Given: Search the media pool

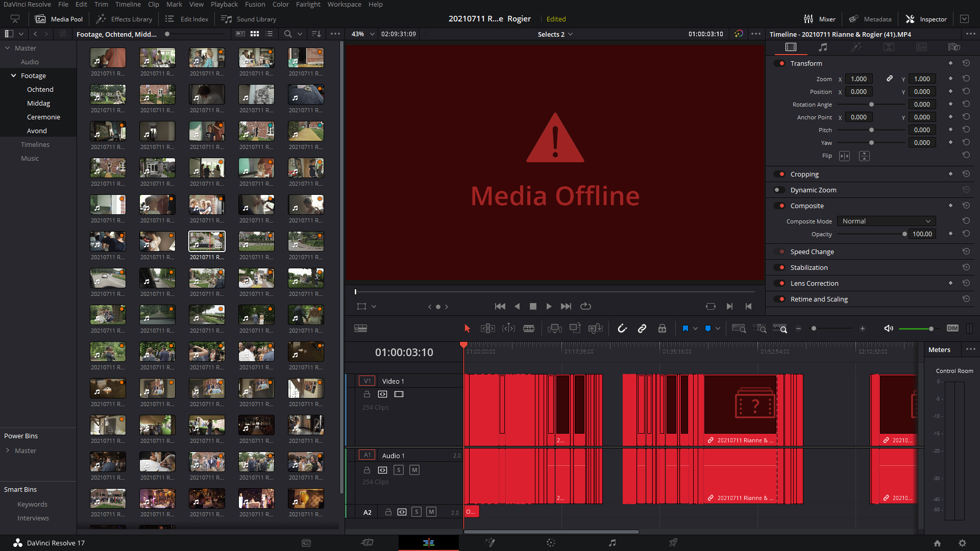Looking at the screenshot, I should [288, 34].
